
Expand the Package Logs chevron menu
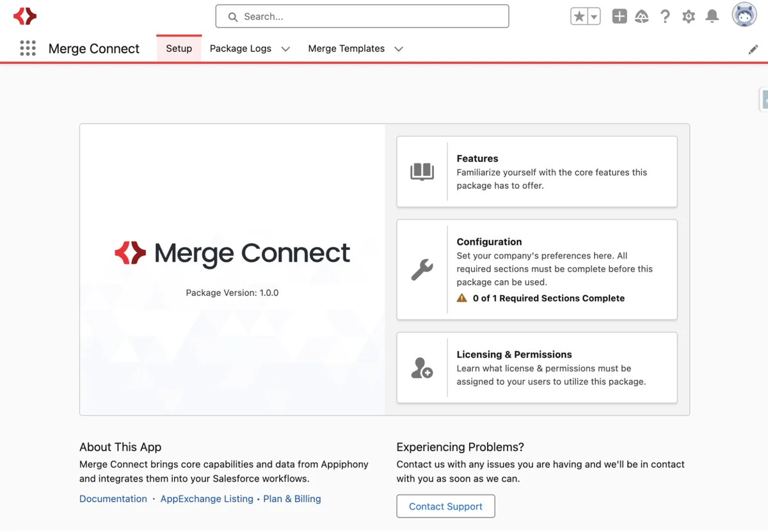click(285, 49)
